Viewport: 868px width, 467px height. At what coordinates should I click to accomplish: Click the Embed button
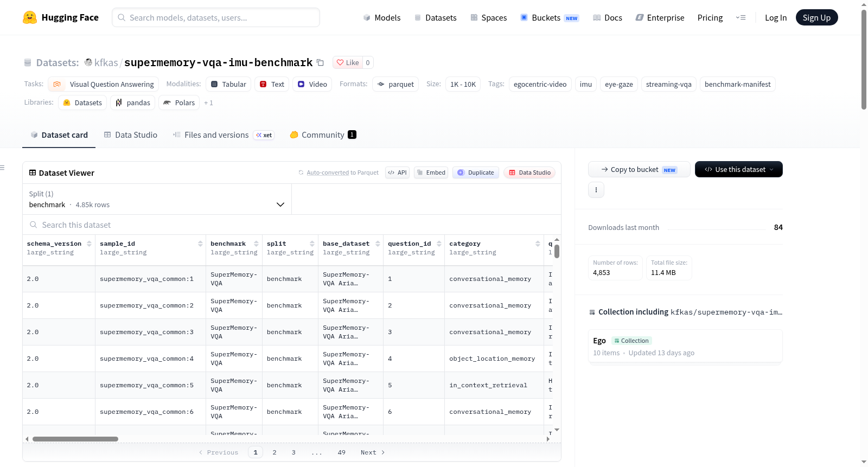[431, 172]
